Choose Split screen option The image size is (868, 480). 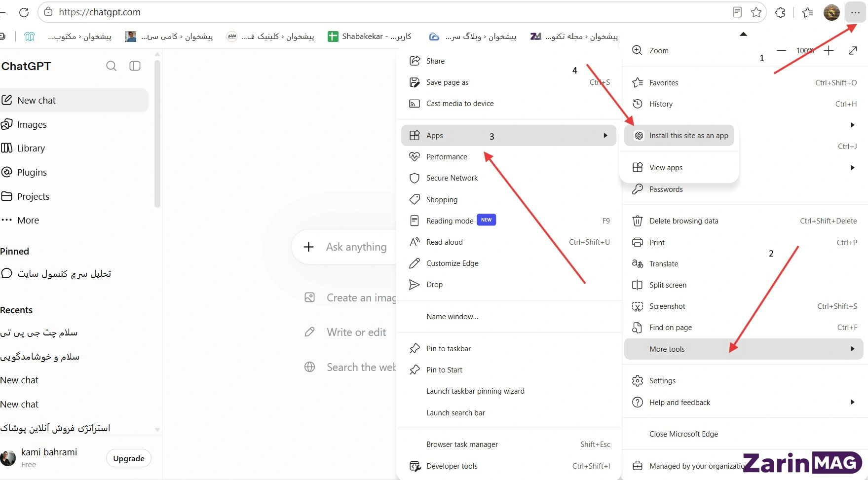(744, 285)
